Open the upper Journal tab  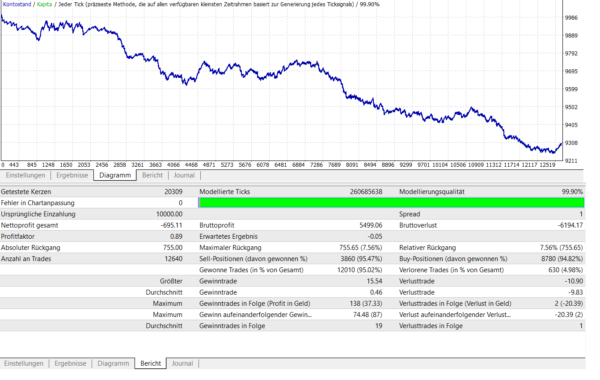184,175
